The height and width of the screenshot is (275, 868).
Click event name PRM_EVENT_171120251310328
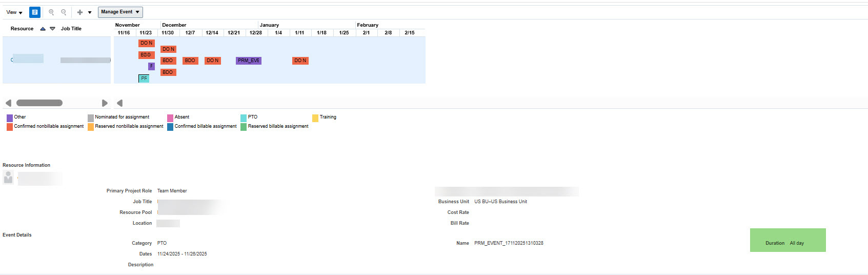[x=509, y=243]
